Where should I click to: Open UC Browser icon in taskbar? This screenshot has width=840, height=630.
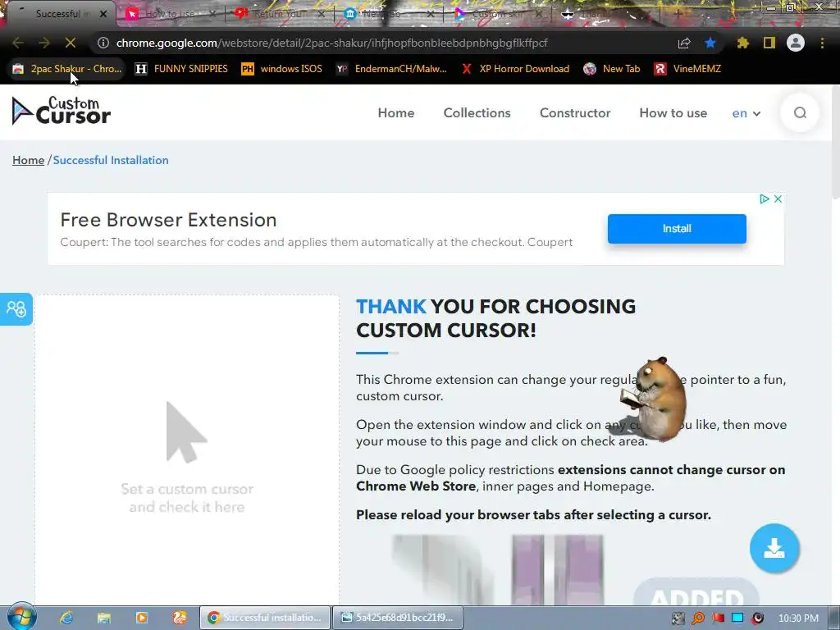[x=179, y=618]
